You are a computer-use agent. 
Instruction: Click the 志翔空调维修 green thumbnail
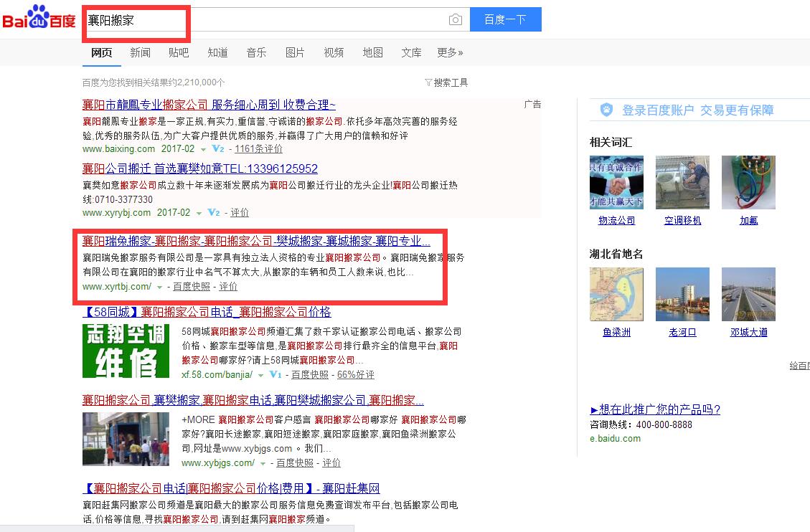[x=126, y=351]
